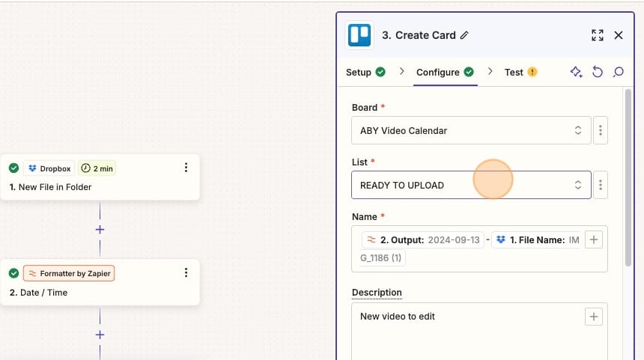Click the Formatter by Zapier badge
This screenshot has height=360, width=644.
point(69,273)
